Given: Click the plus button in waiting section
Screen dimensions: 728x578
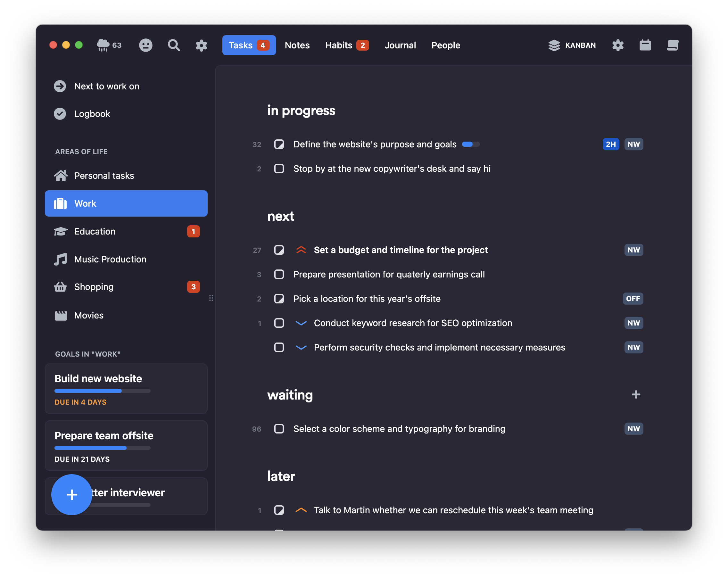Looking at the screenshot, I should click(x=636, y=394).
